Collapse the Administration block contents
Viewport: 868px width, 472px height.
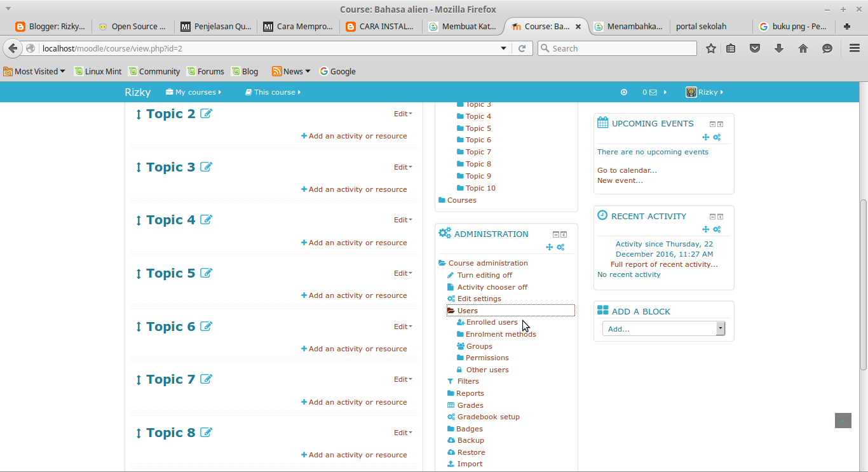coord(555,234)
